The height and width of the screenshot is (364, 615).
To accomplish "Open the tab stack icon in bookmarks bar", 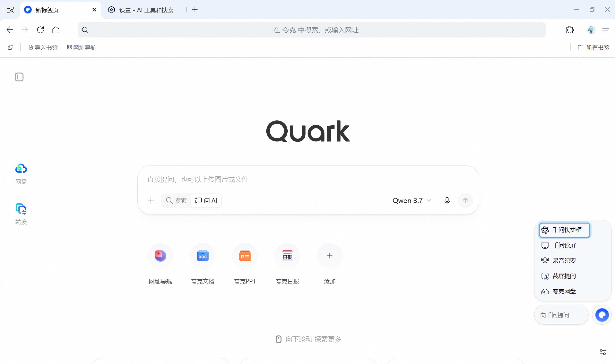I will 11,47.
